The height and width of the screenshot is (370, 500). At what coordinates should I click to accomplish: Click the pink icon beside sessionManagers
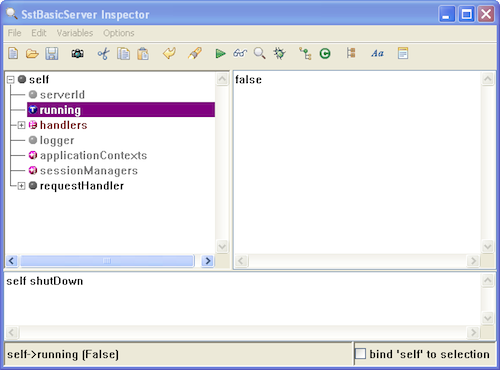tap(33, 170)
